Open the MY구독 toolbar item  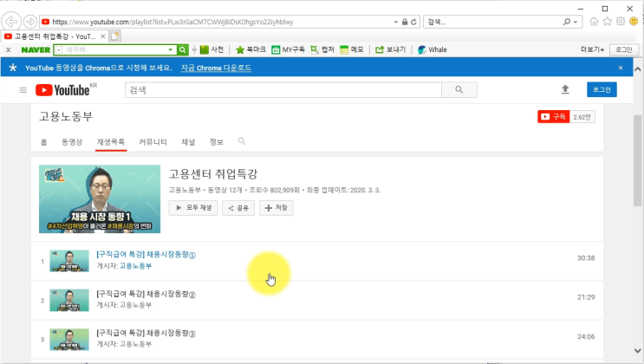(288, 49)
